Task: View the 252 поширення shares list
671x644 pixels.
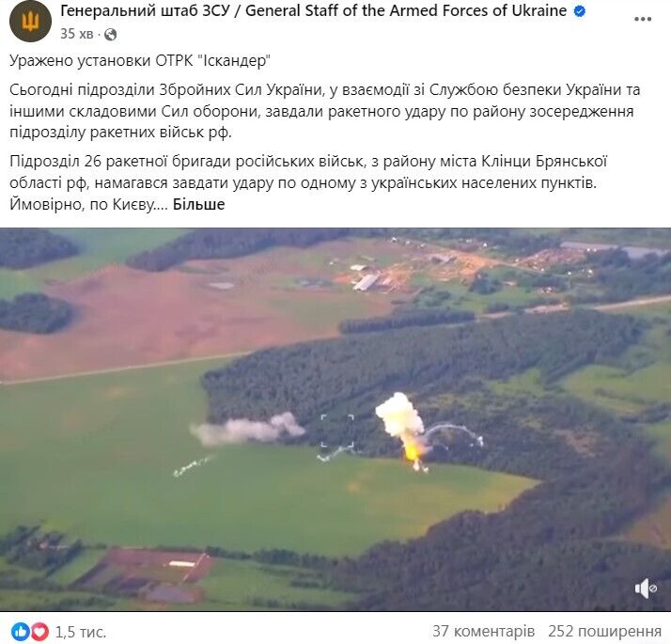Action: tap(604, 631)
